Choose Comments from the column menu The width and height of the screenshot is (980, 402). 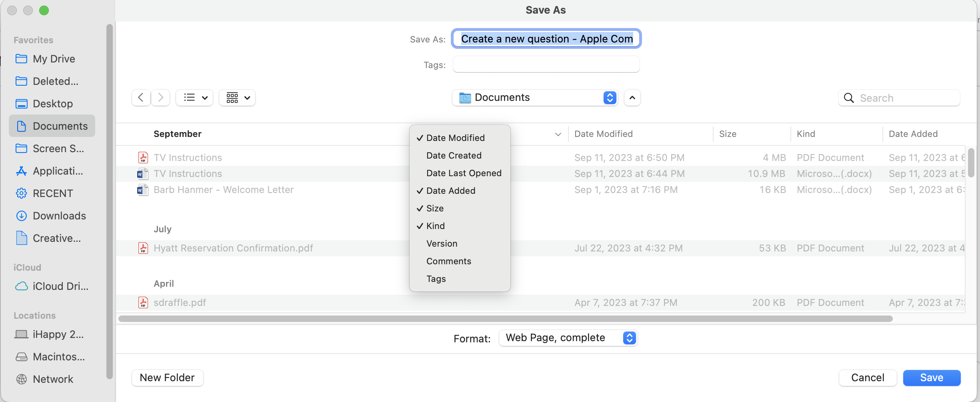[448, 261]
